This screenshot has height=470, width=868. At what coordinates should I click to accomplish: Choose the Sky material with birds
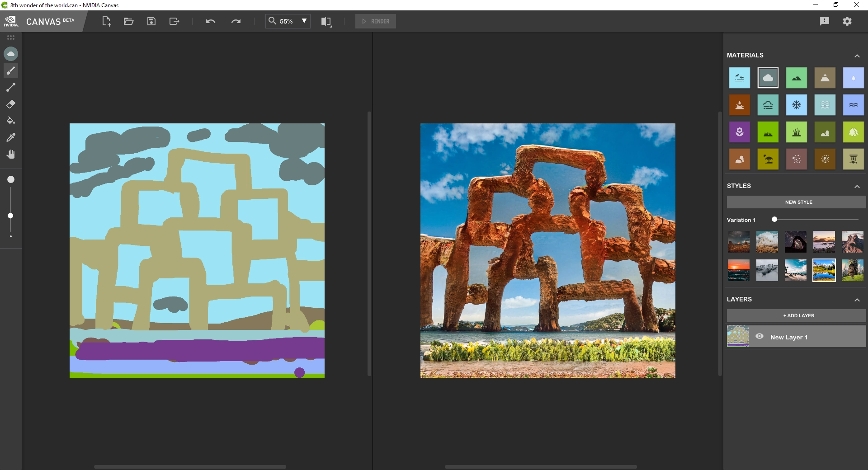[740, 78]
